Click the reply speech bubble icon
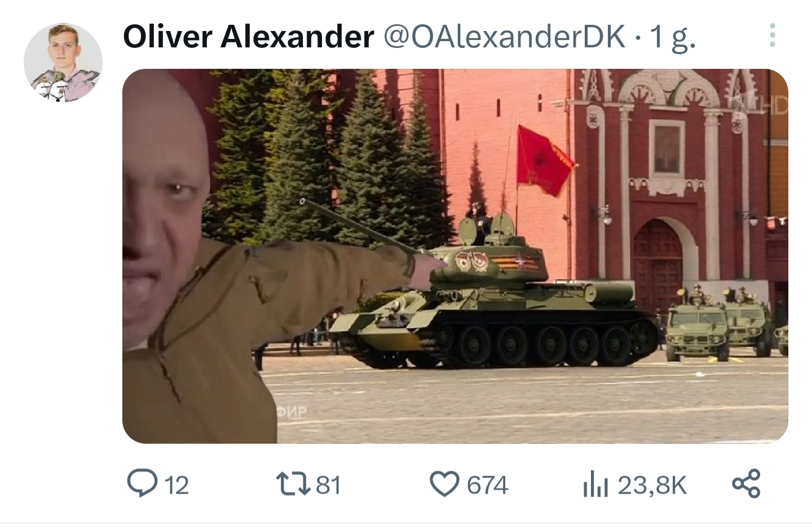Viewport: 812px width, 527px height. pyautogui.click(x=142, y=484)
